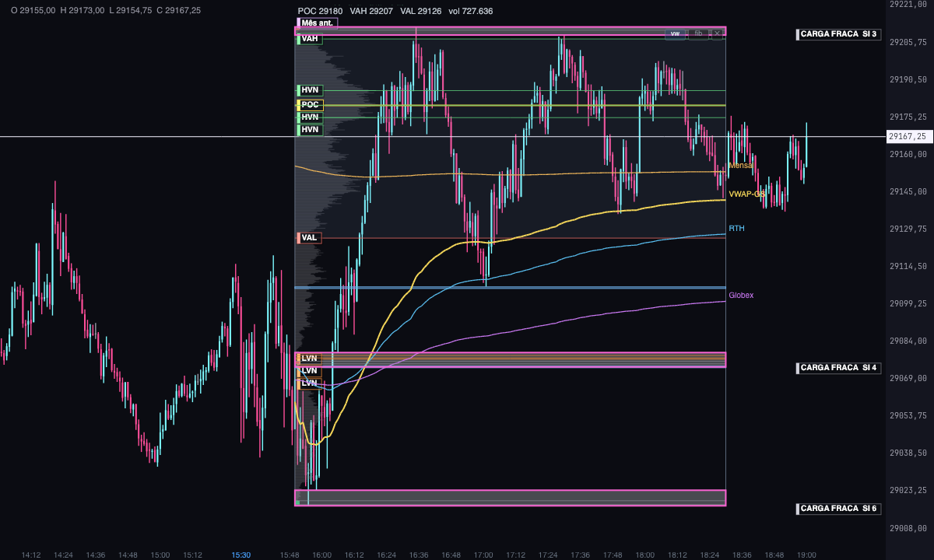Viewport: 934px width, 560px height.
Task: Click the vol 727.636 readout
Action: point(471,12)
